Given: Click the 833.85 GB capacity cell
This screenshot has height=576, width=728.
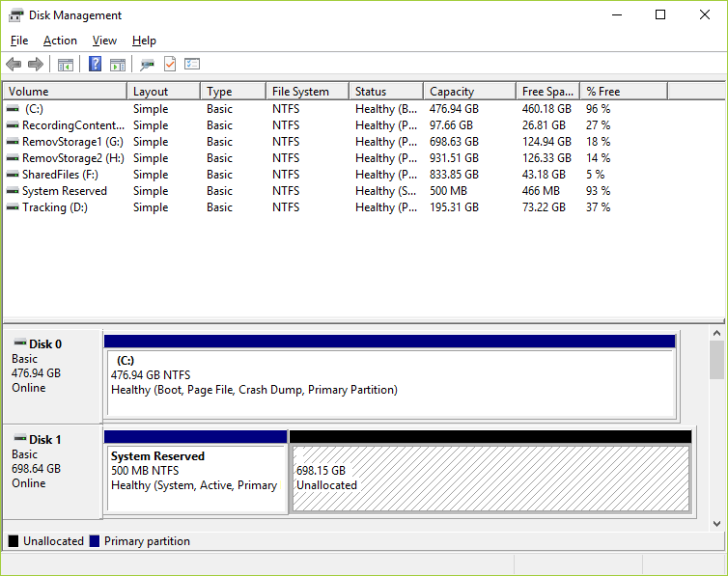Looking at the screenshot, I should tap(454, 175).
